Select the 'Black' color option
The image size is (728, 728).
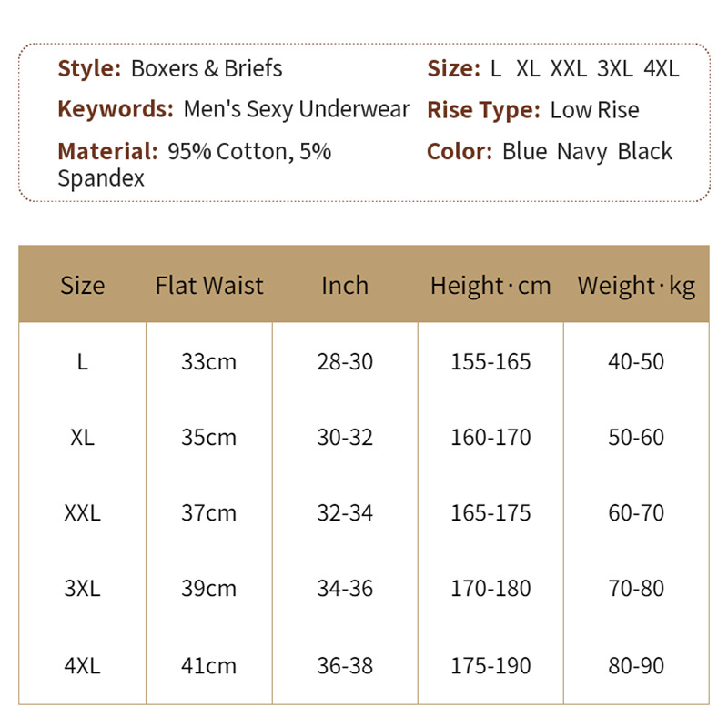(644, 151)
